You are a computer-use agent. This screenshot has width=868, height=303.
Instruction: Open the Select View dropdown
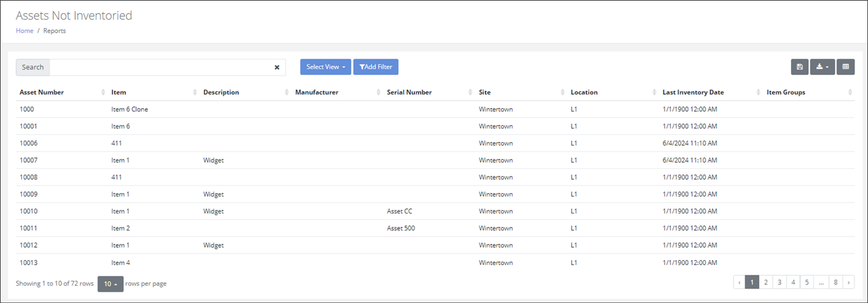[x=326, y=67]
